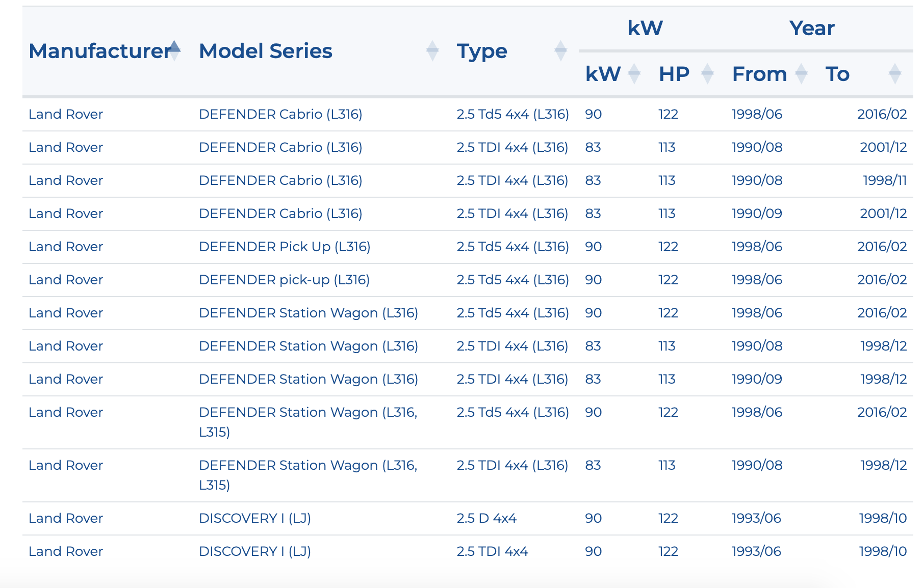Sort by Type column arrow

tap(561, 51)
